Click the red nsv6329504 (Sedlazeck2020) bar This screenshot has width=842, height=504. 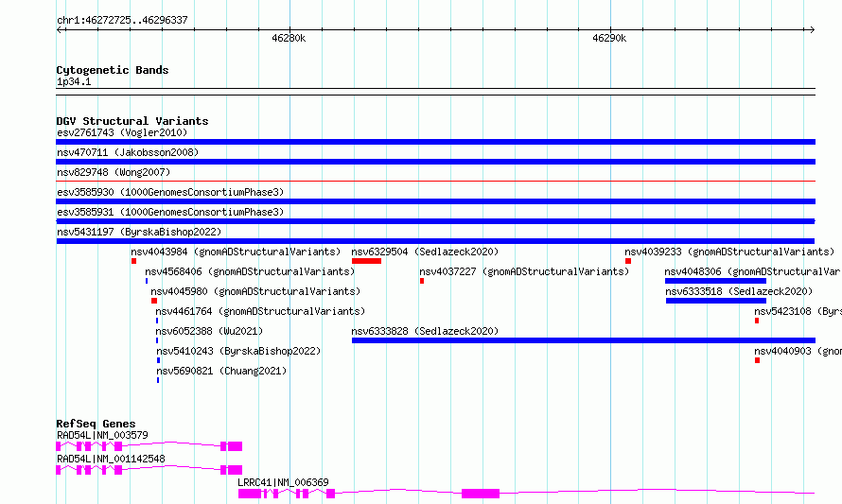[367, 261]
